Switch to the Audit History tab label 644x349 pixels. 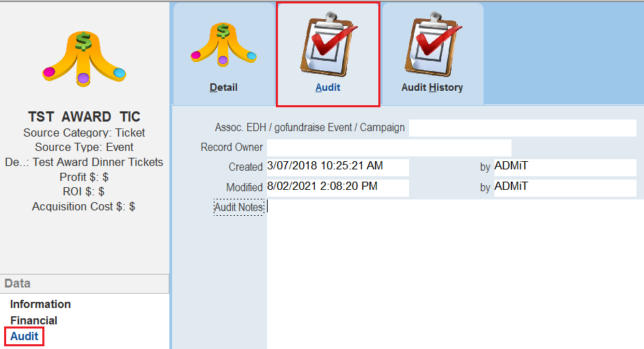(432, 87)
